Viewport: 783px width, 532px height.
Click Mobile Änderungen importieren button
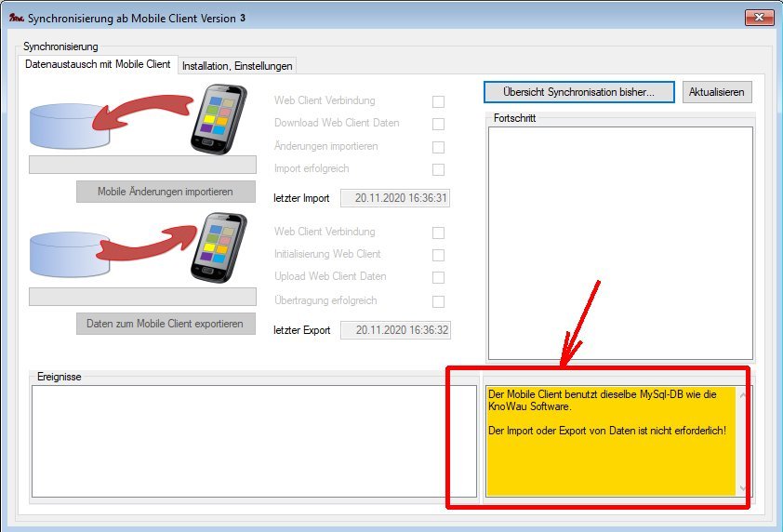[166, 192]
